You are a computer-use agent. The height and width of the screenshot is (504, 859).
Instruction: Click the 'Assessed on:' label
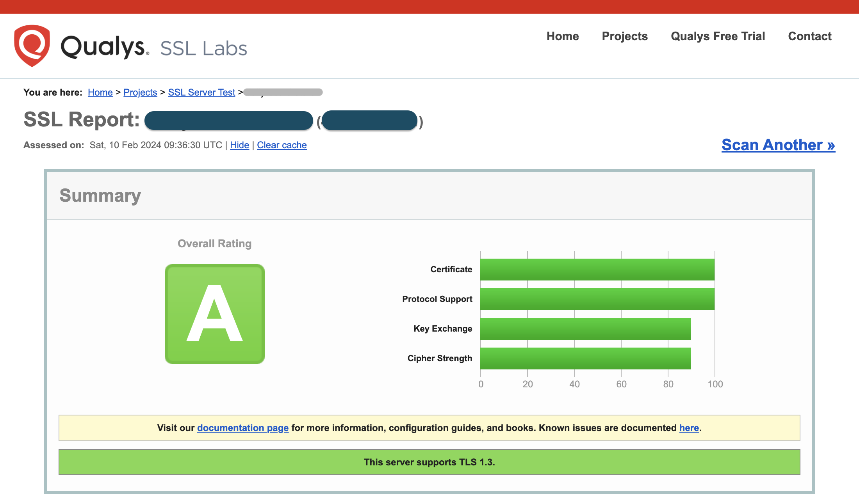click(x=54, y=145)
